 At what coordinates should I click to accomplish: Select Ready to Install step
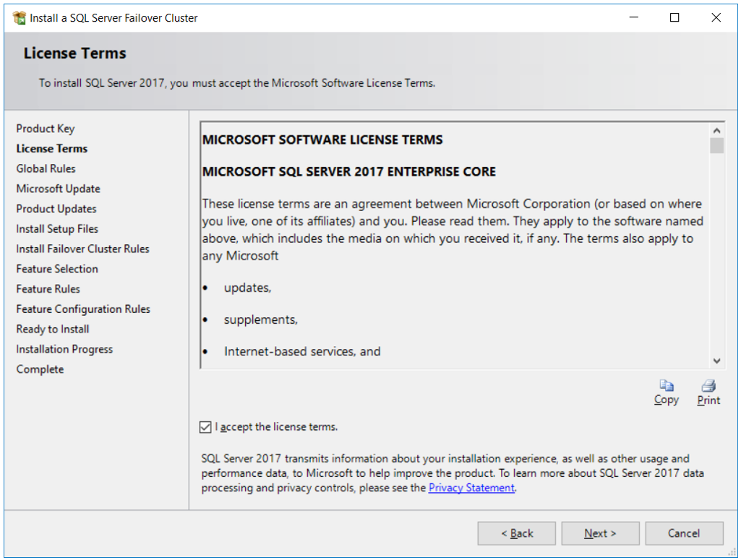pyautogui.click(x=53, y=329)
